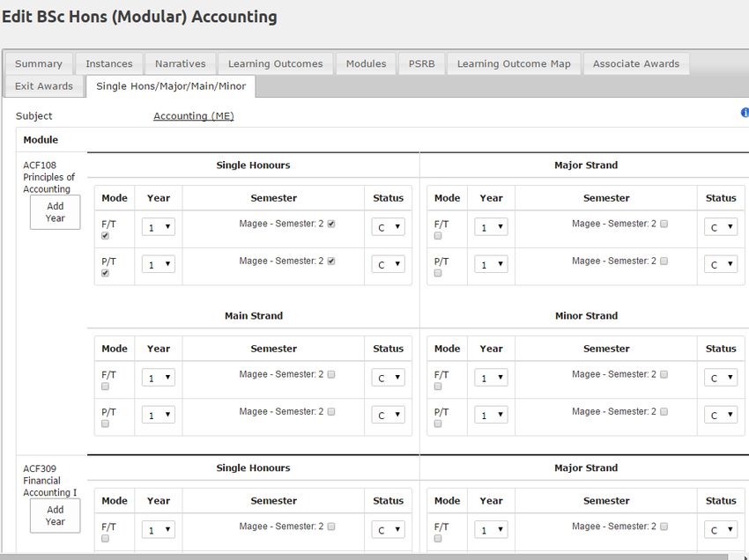Click Add Year for ACF309 Financial Accounting I
The image size is (749, 560).
(x=55, y=516)
